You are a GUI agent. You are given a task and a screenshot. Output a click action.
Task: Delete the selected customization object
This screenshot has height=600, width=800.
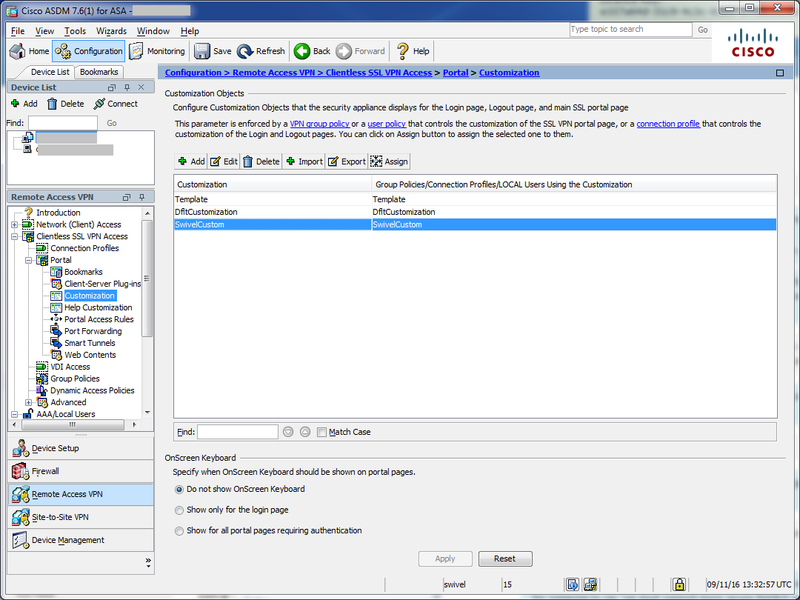[261, 161]
